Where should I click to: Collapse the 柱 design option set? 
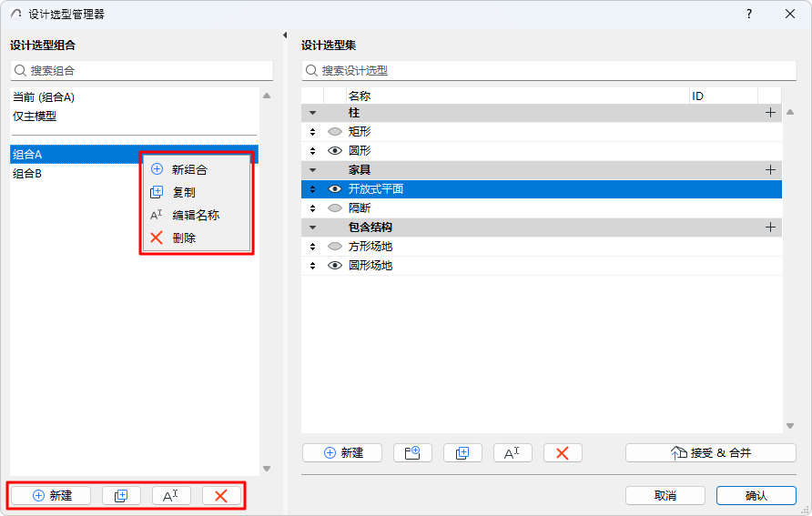click(x=312, y=113)
